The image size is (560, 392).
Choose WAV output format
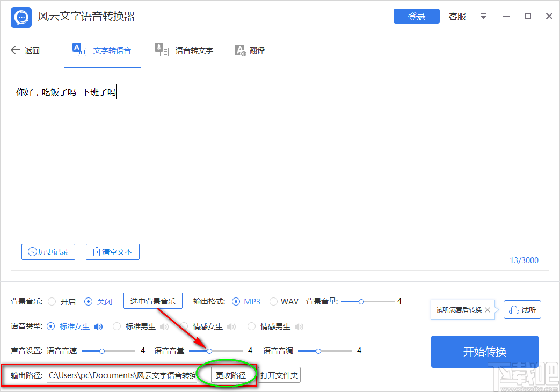click(x=273, y=301)
